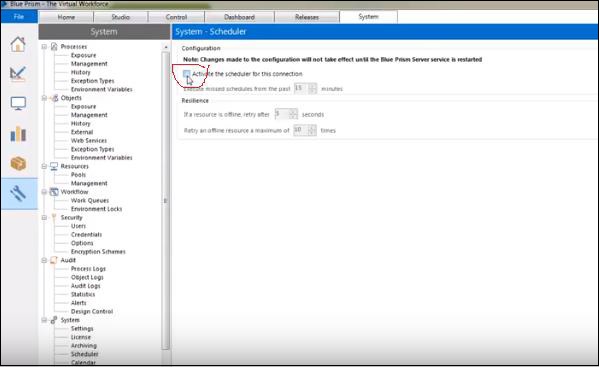Image resolution: width=599 pixels, height=367 pixels.
Task: Select Object Logs under Audit
Action: 87,277
